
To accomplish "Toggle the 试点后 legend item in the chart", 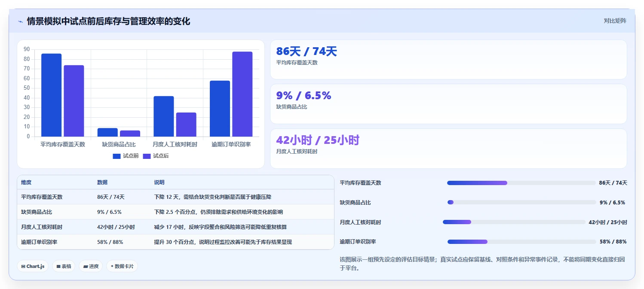I will (156, 156).
